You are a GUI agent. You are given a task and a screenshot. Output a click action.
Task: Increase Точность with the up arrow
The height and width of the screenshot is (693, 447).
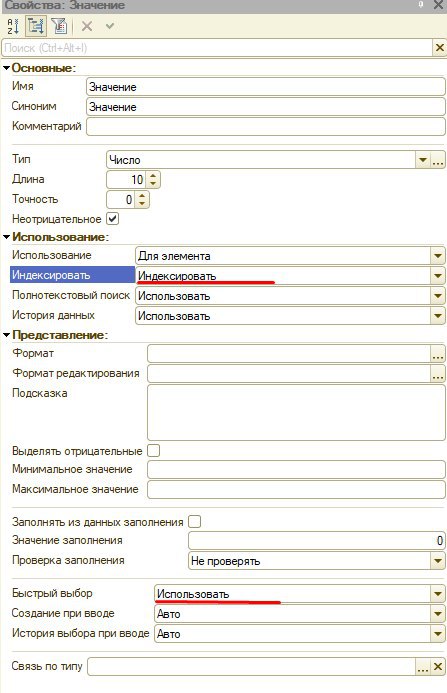click(x=142, y=195)
